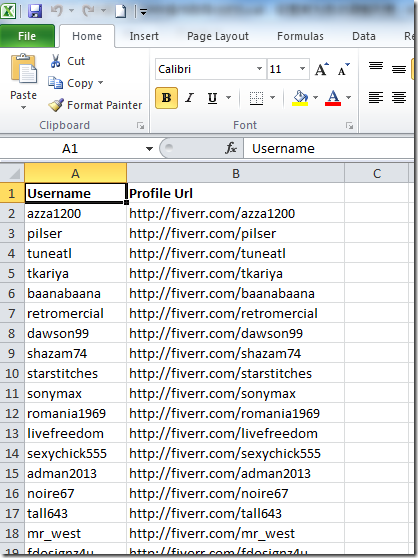The height and width of the screenshot is (558, 418).
Task: Switch to the Home tab
Action: 87,36
